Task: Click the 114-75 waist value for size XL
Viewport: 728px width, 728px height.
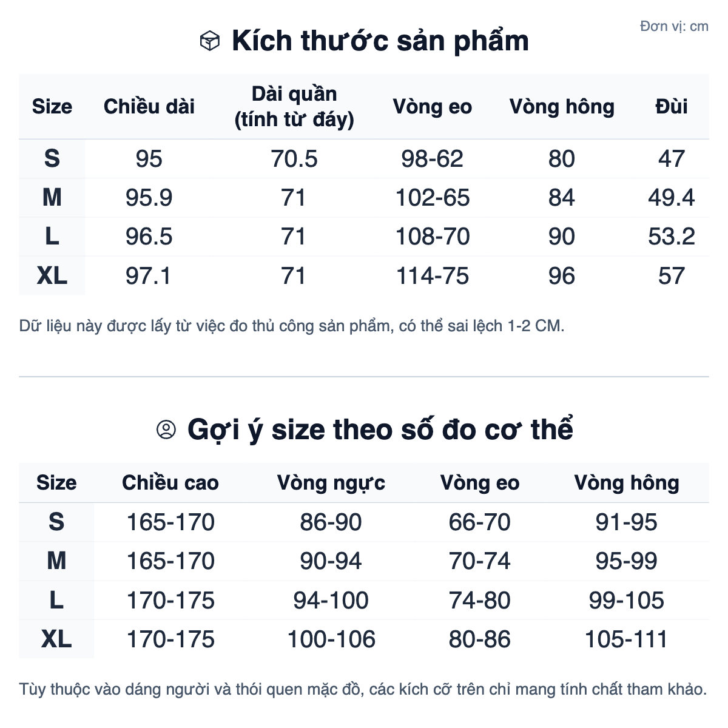Action: (432, 276)
